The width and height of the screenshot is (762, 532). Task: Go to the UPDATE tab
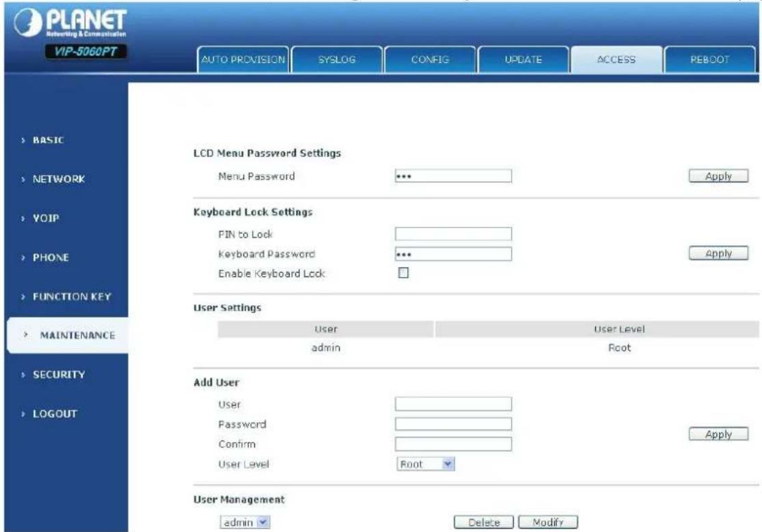click(x=523, y=60)
